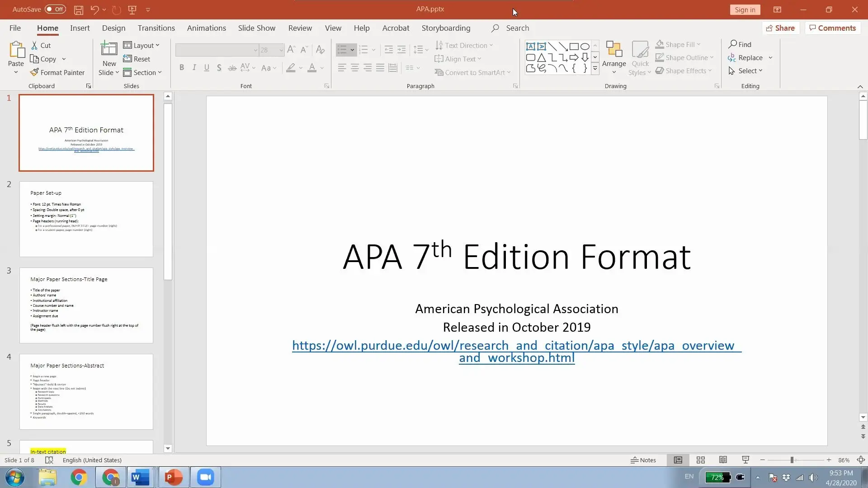
Task: Toggle the AutoSave switch
Action: [x=55, y=9]
